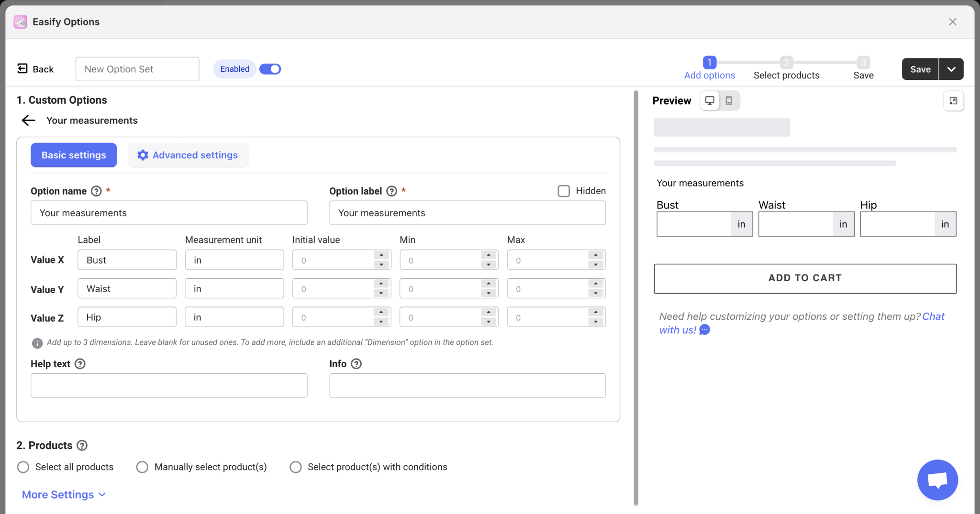
Task: Click ADD TO CART in preview
Action: [x=805, y=278]
